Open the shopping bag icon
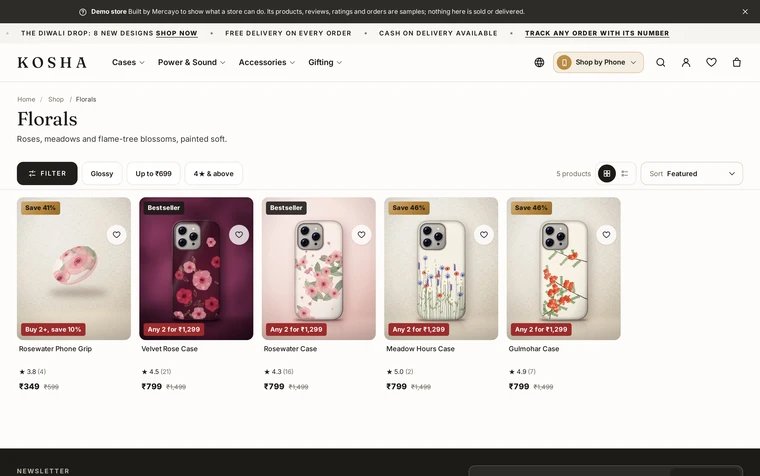 tap(737, 63)
